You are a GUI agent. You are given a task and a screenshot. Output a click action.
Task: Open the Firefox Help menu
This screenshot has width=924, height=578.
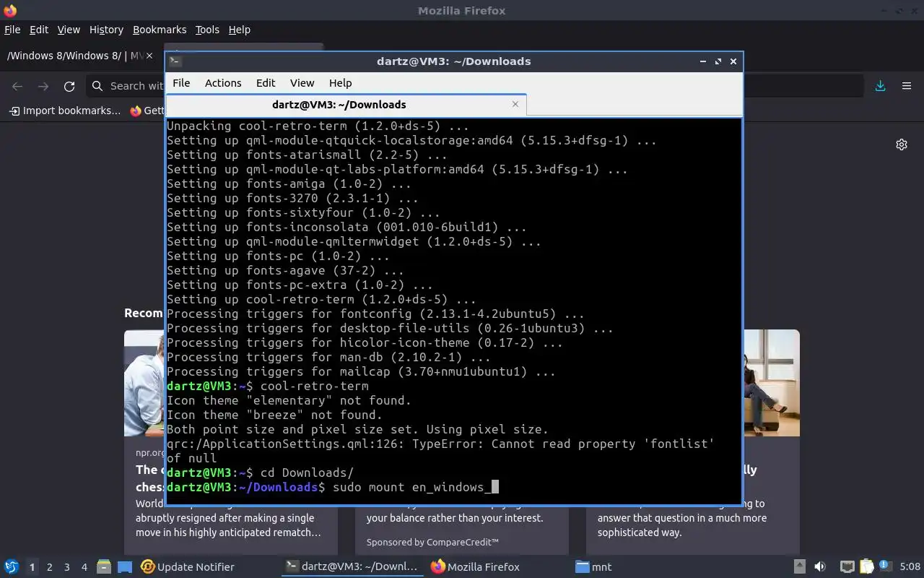239,30
